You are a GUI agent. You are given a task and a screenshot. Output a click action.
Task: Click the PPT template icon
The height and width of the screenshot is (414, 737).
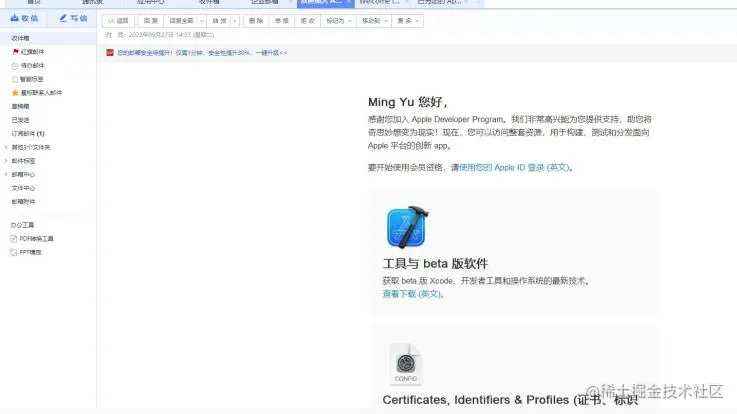[13, 252]
